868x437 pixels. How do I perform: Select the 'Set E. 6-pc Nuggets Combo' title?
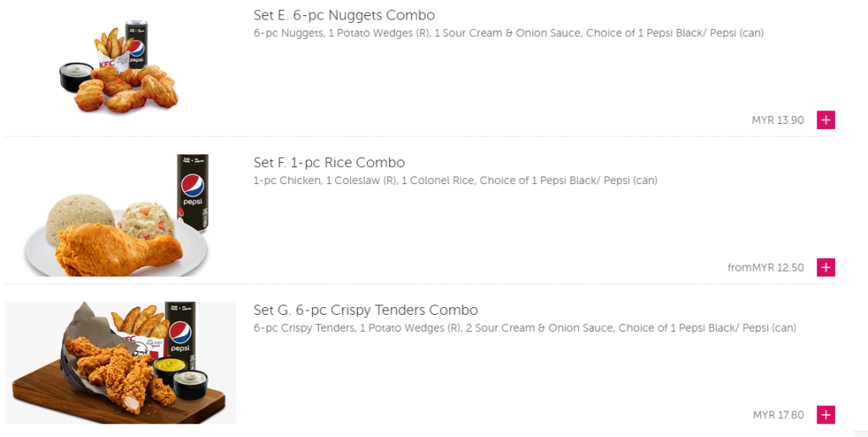pyautogui.click(x=344, y=15)
